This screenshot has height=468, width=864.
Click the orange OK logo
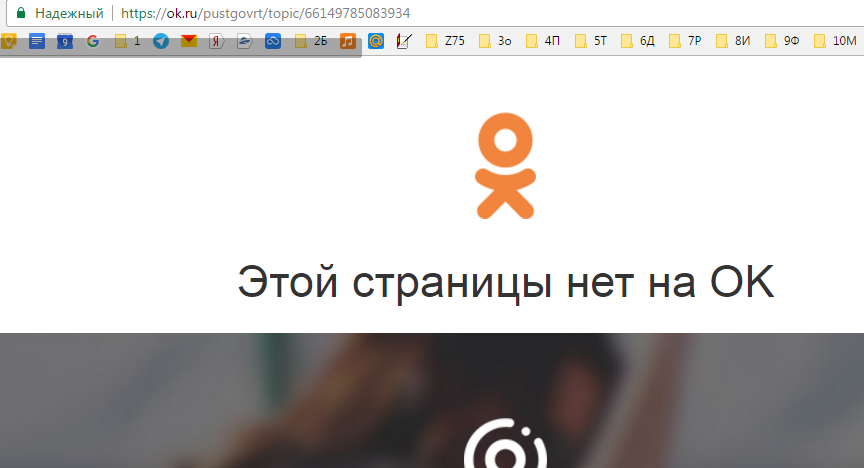click(x=505, y=165)
